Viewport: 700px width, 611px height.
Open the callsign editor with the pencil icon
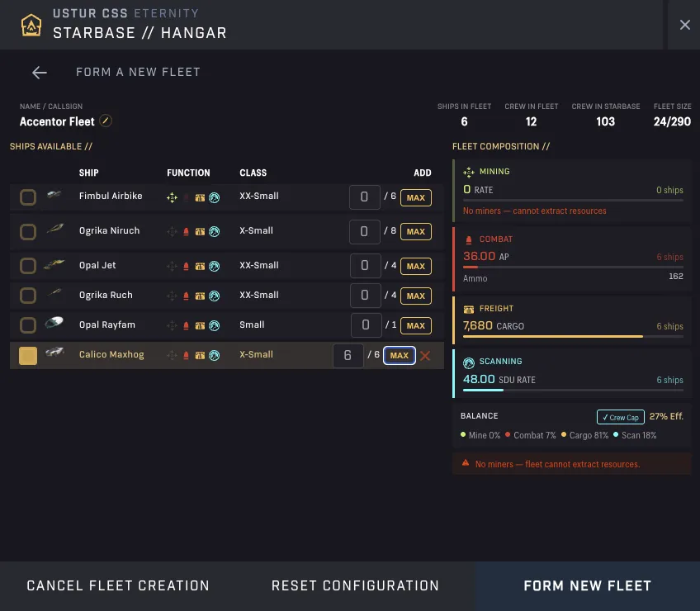coord(105,121)
